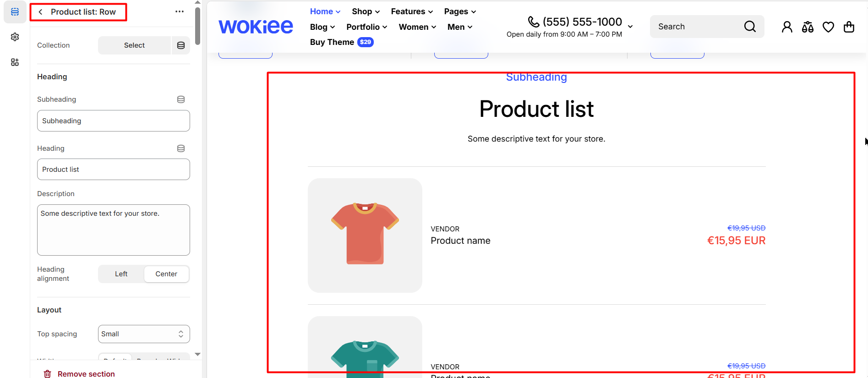This screenshot has height=378, width=868.
Task: Open theme settings gear icon
Action: tap(15, 37)
